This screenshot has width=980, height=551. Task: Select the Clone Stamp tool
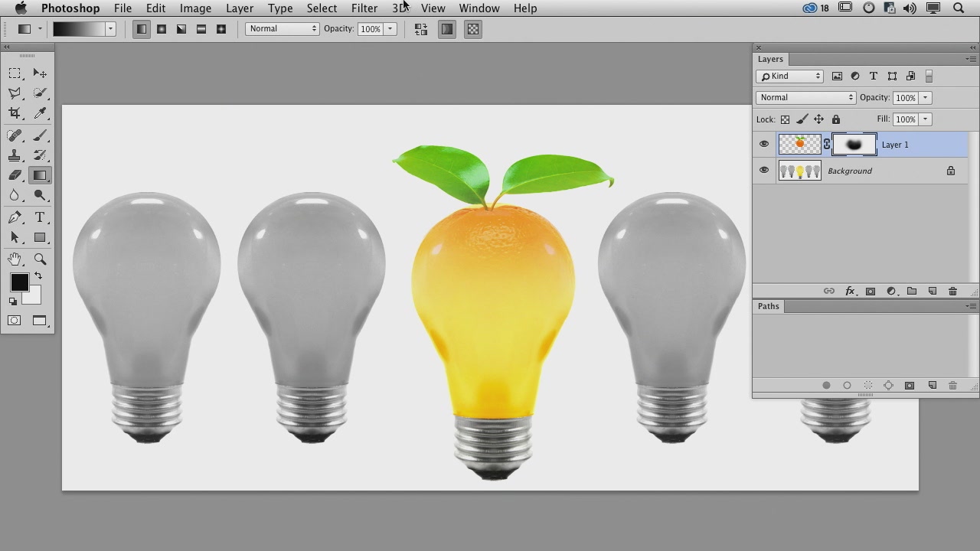point(15,155)
